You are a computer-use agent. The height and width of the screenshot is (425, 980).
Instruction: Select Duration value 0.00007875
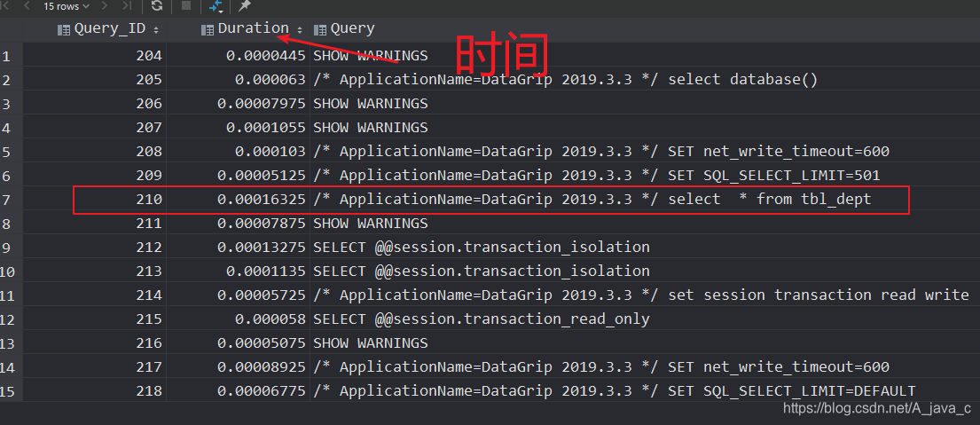tap(262, 223)
